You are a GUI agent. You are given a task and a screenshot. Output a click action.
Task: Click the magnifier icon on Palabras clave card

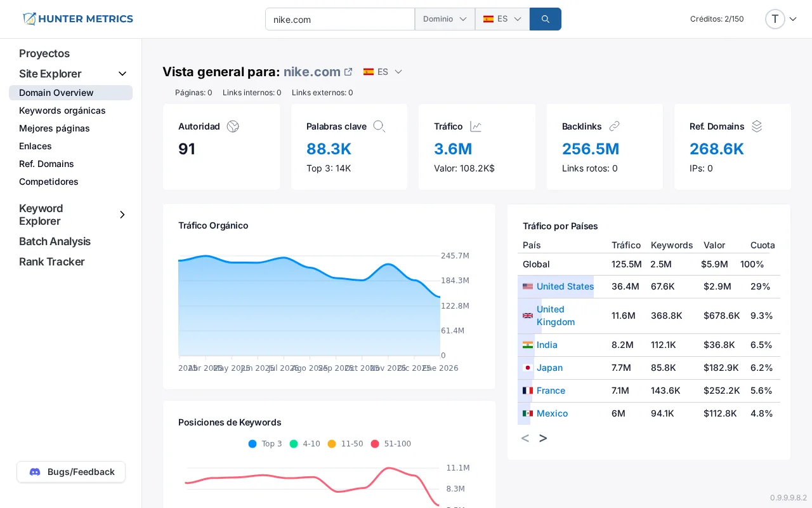pos(379,126)
